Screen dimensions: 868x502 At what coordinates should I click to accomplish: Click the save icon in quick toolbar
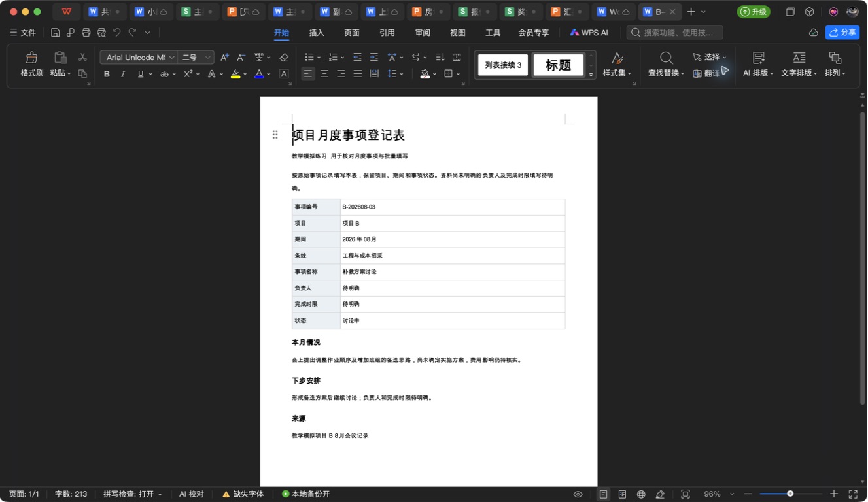pos(55,33)
